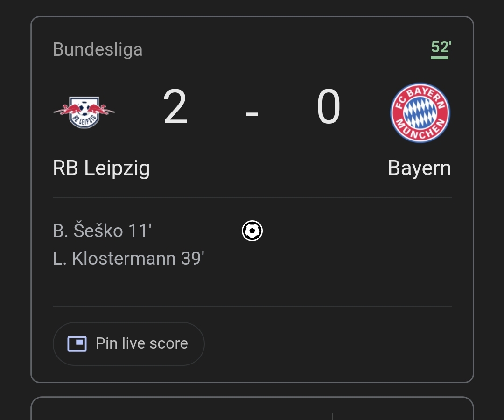This screenshot has height=420, width=504.
Task: Click RB Leipzig's score of 2
Action: [175, 107]
